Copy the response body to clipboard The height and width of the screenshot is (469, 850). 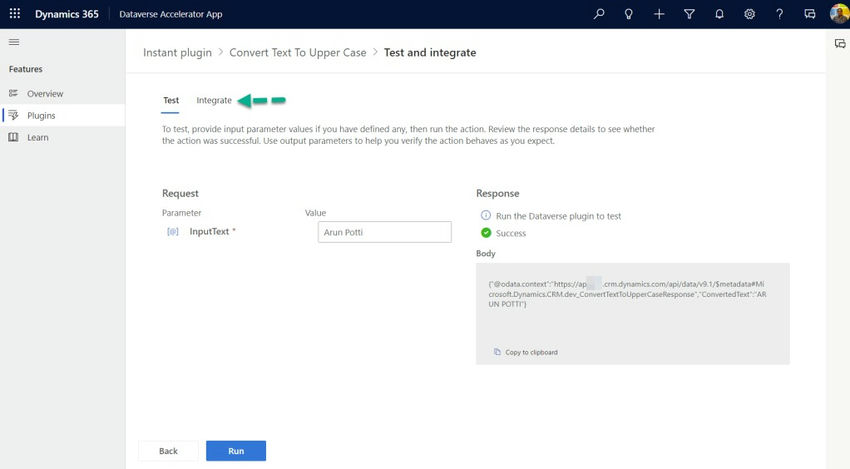click(x=526, y=352)
